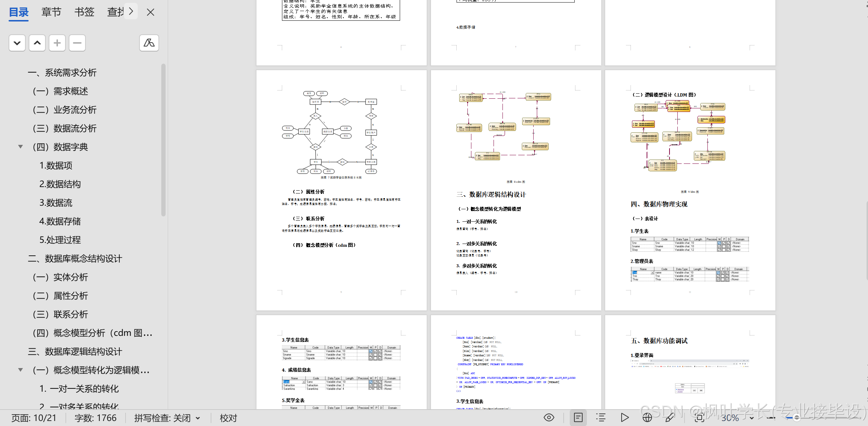Click the LDM diagram on page 11
Screen dimensions: 868x426
(678, 136)
